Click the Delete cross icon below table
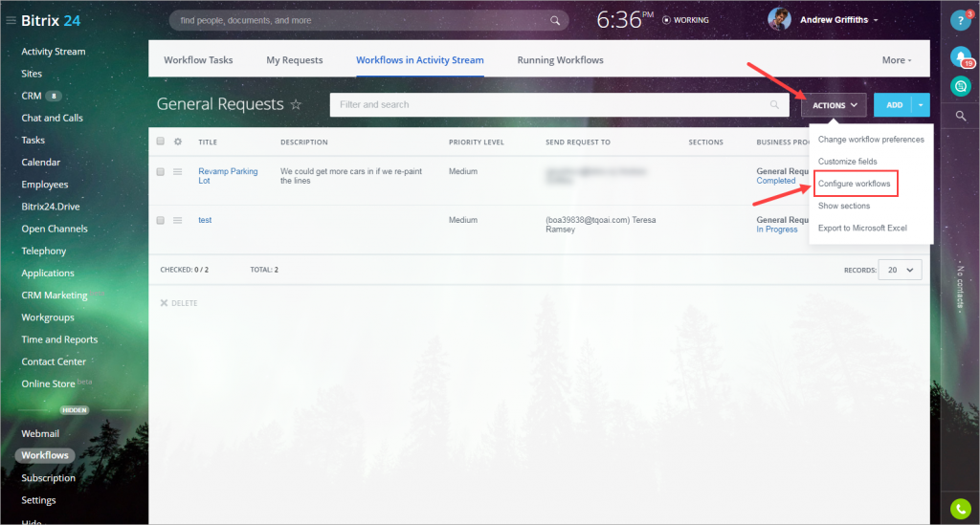The height and width of the screenshot is (525, 980). [164, 303]
